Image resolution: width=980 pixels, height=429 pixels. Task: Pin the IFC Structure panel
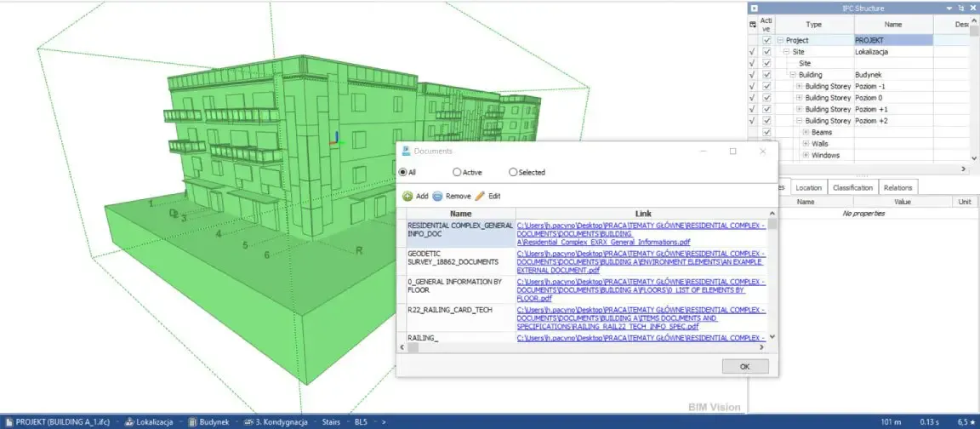click(x=960, y=9)
